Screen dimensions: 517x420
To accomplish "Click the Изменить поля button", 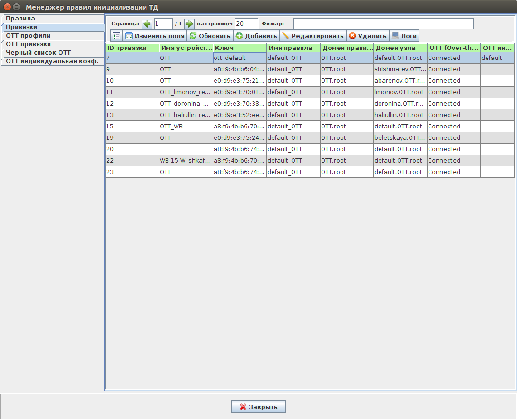I will pyautogui.click(x=155, y=36).
